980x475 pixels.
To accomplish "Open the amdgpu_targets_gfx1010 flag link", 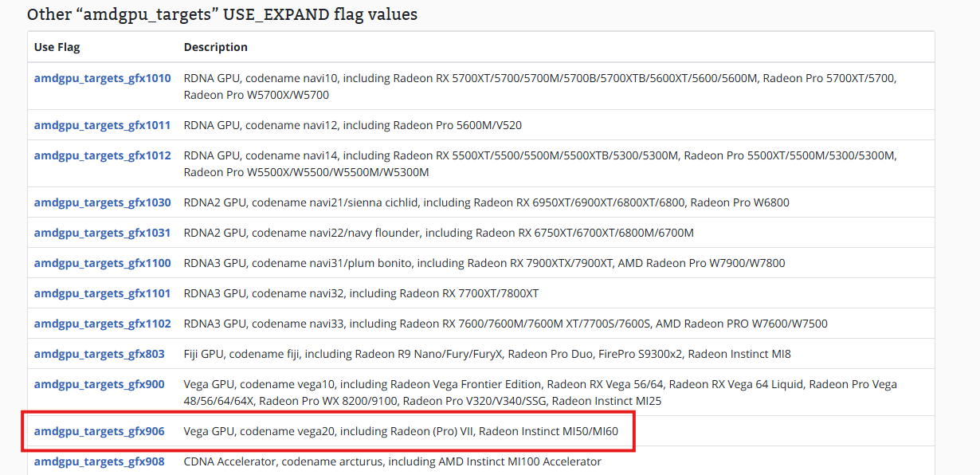I will [102, 78].
